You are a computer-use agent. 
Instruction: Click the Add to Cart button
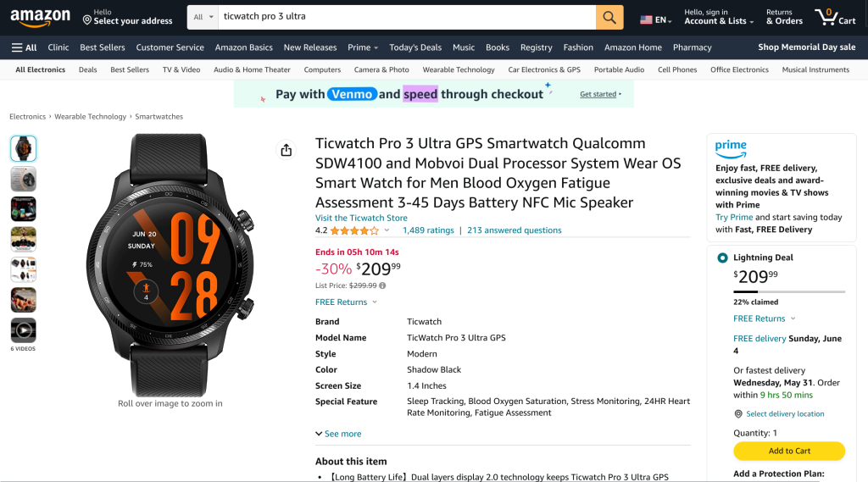point(789,451)
